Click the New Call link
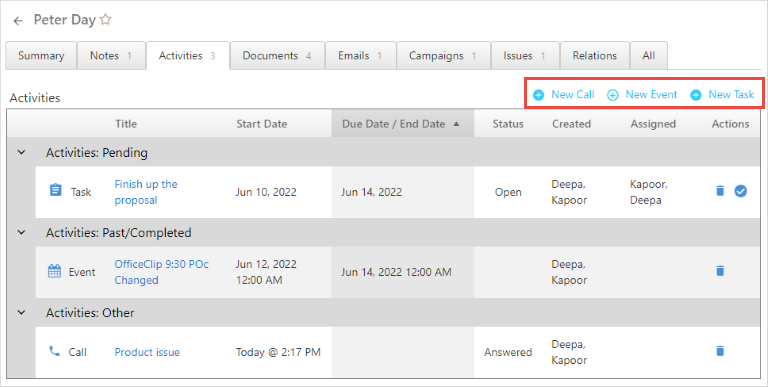The width and height of the screenshot is (768, 387). [x=573, y=95]
